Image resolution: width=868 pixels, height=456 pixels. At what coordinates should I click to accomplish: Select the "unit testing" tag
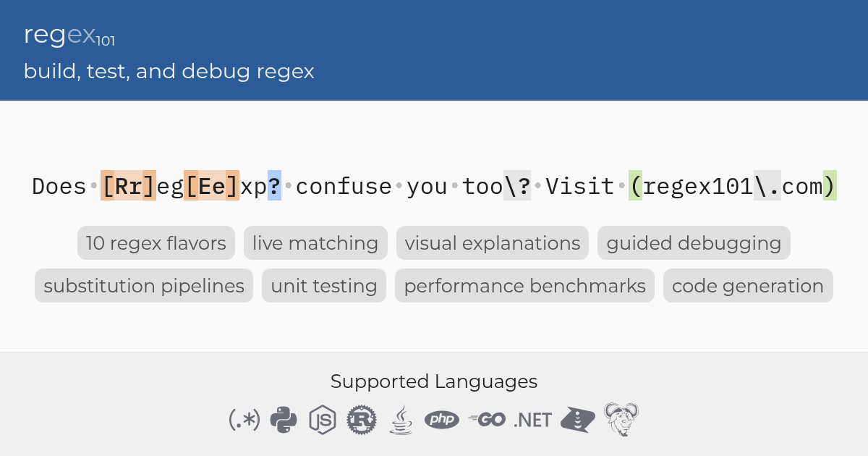(x=324, y=286)
